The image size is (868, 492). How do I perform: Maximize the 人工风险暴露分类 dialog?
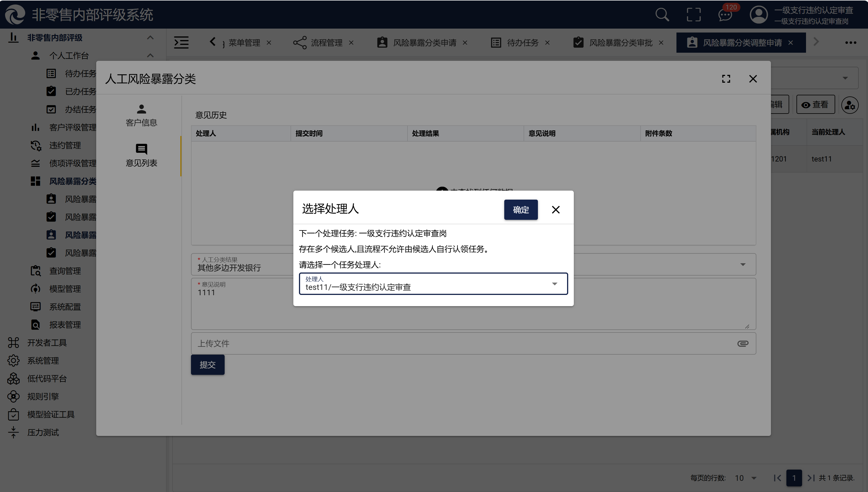click(726, 79)
